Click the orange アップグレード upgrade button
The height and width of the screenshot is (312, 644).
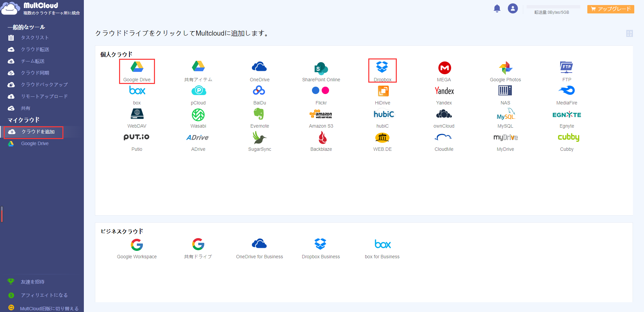[610, 9]
